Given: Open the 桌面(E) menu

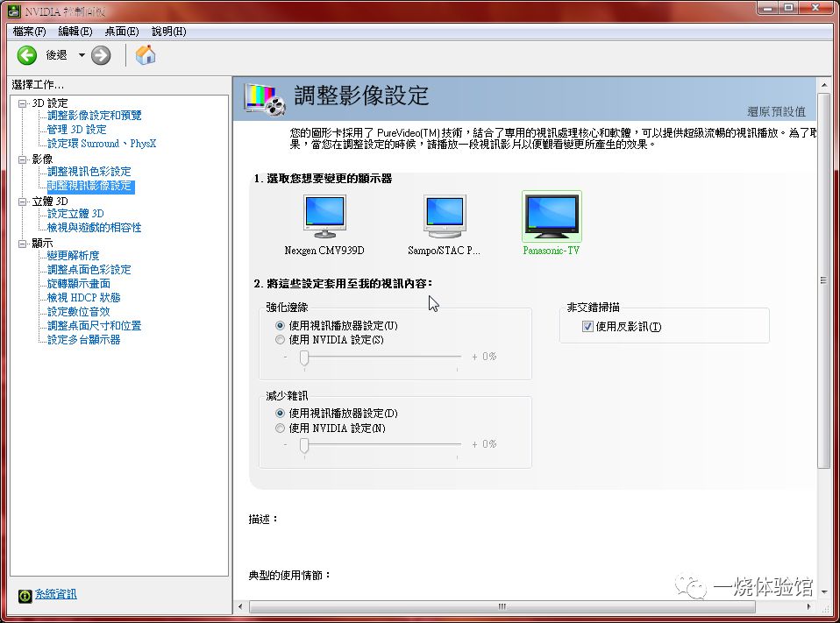Looking at the screenshot, I should pyautogui.click(x=122, y=32).
